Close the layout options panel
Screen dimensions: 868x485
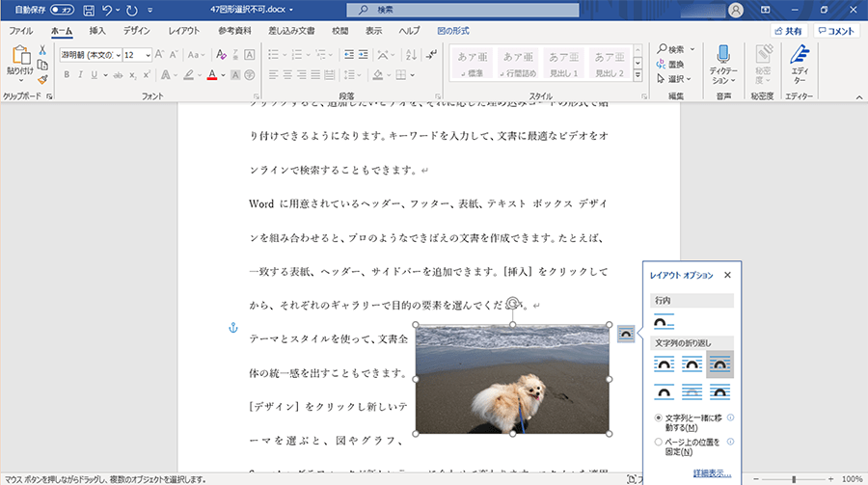pos(727,275)
